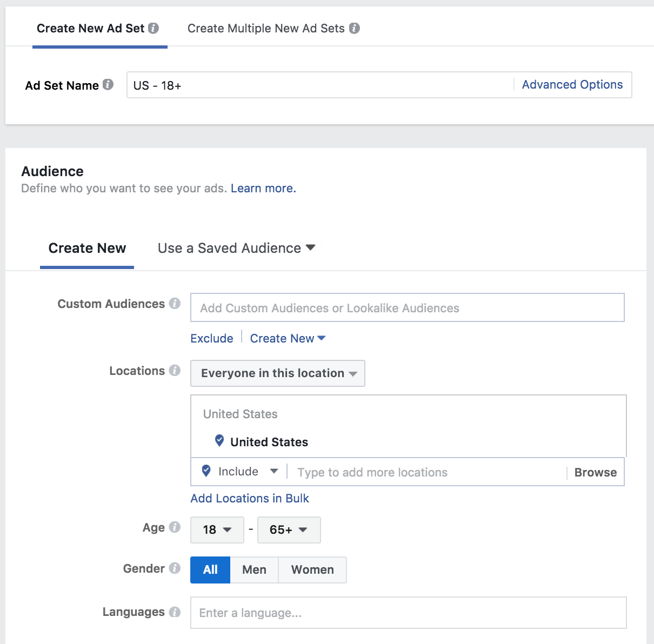This screenshot has width=654, height=644.
Task: Click the Gender info icon
Action: point(175,568)
